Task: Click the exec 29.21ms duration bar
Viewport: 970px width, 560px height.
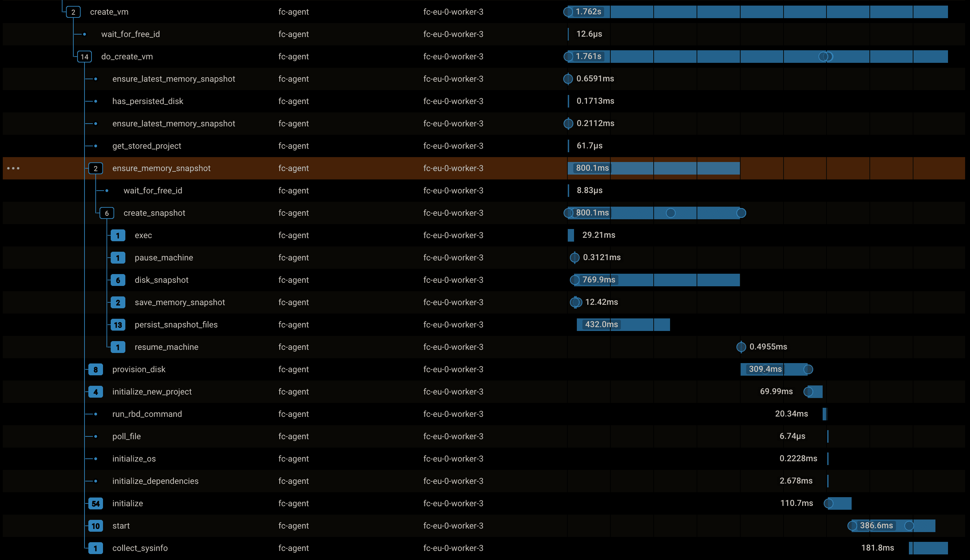Action: [x=571, y=235]
